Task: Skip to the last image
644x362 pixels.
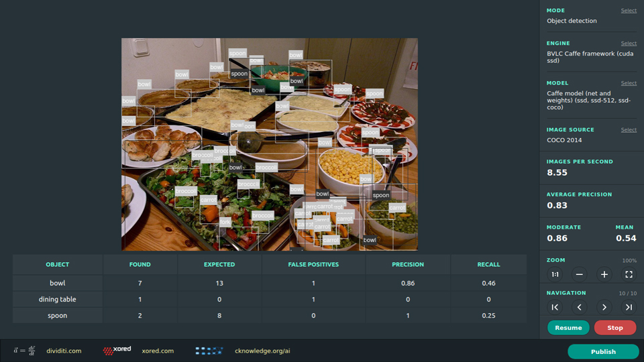Action: pyautogui.click(x=629, y=307)
